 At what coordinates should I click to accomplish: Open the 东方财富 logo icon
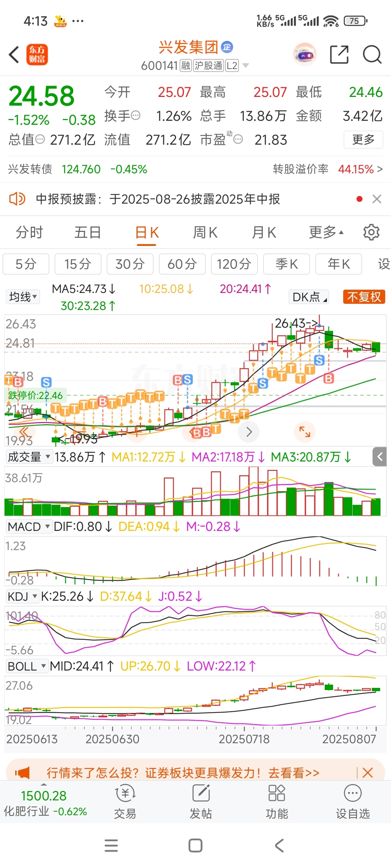[37, 55]
